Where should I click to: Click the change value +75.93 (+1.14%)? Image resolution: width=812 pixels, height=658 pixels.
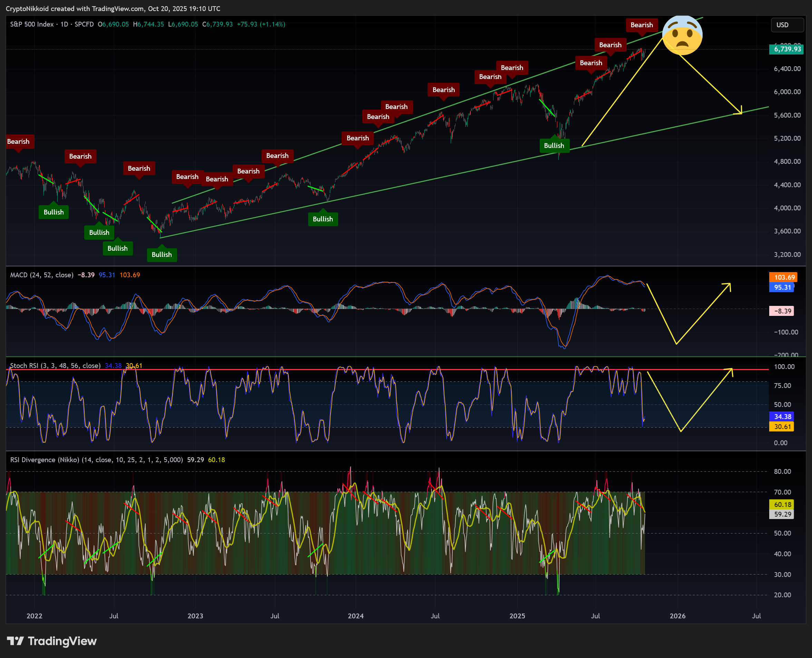pos(261,24)
